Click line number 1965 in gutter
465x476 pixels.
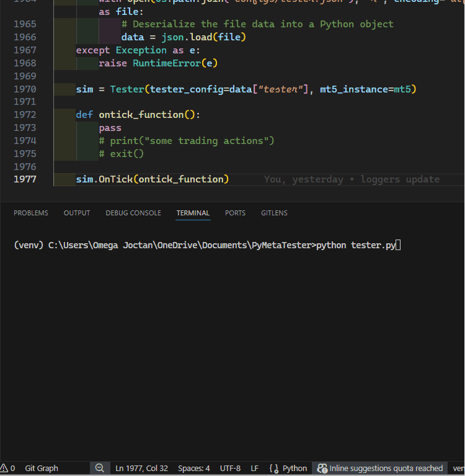pyautogui.click(x=25, y=24)
